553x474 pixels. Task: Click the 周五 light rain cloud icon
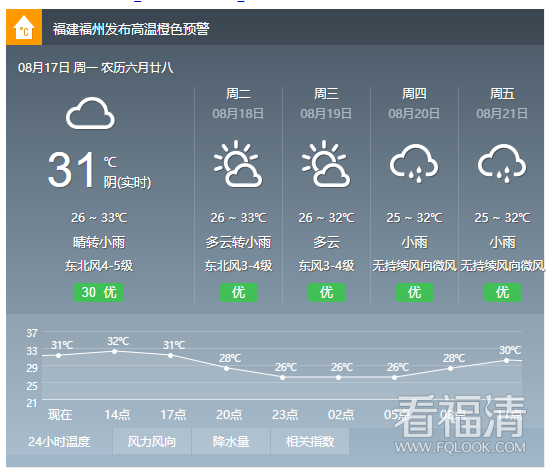pyautogui.click(x=502, y=163)
